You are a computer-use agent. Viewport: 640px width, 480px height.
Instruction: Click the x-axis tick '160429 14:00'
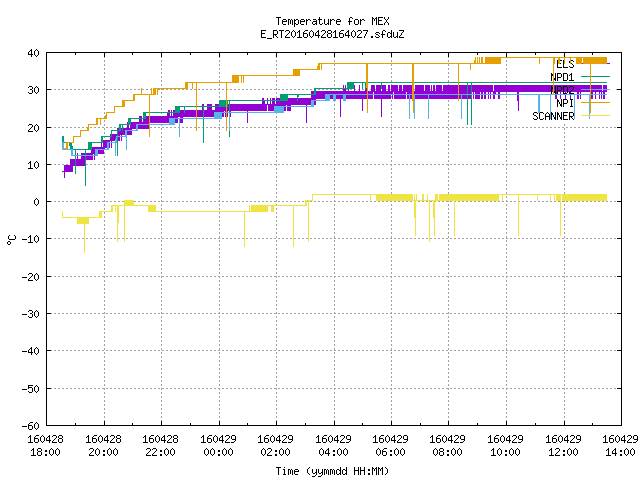[620, 446]
